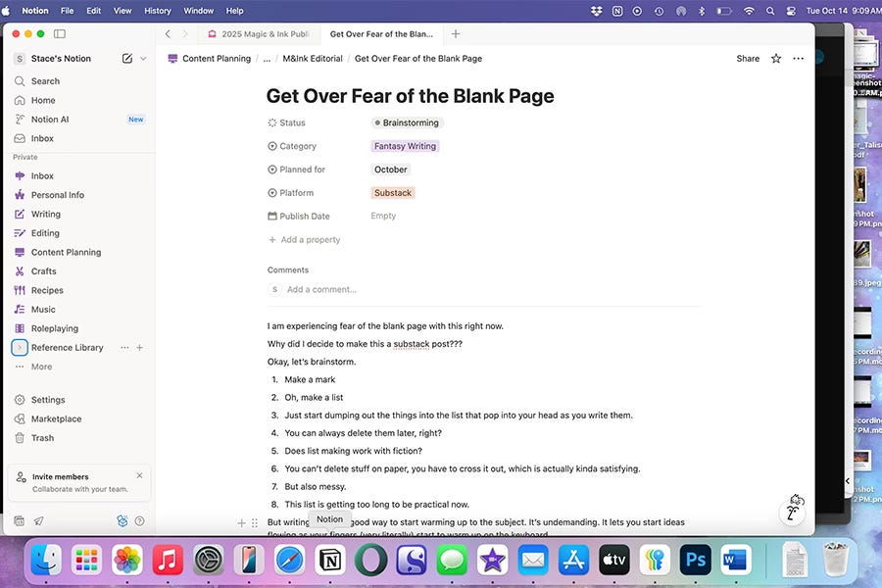
Task: Open Trash from the sidebar
Action: pyautogui.click(x=40, y=437)
